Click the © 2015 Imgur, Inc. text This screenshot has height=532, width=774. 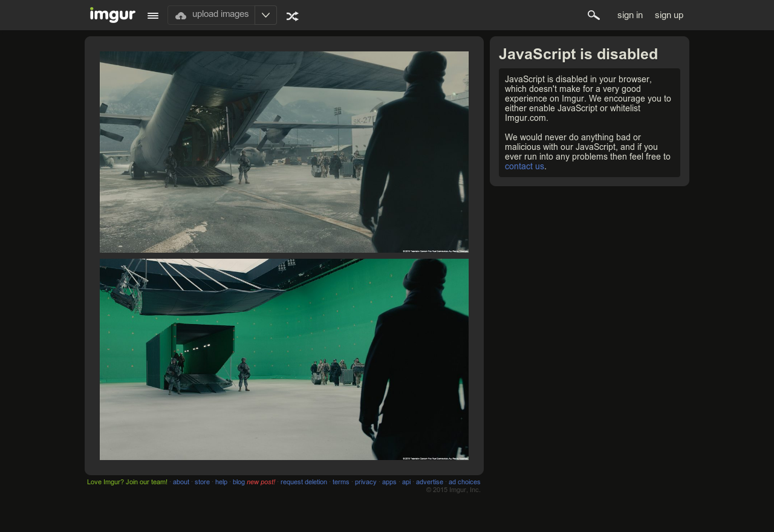coord(454,490)
